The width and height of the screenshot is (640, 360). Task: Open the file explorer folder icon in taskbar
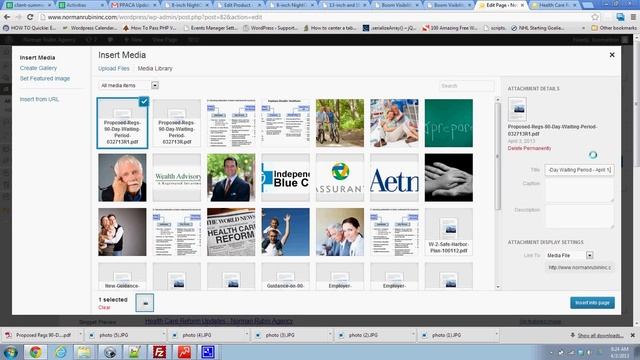(84, 352)
